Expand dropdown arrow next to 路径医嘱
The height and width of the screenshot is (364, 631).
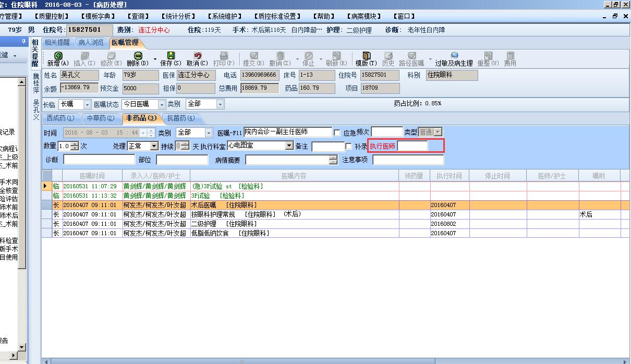coord(430,59)
